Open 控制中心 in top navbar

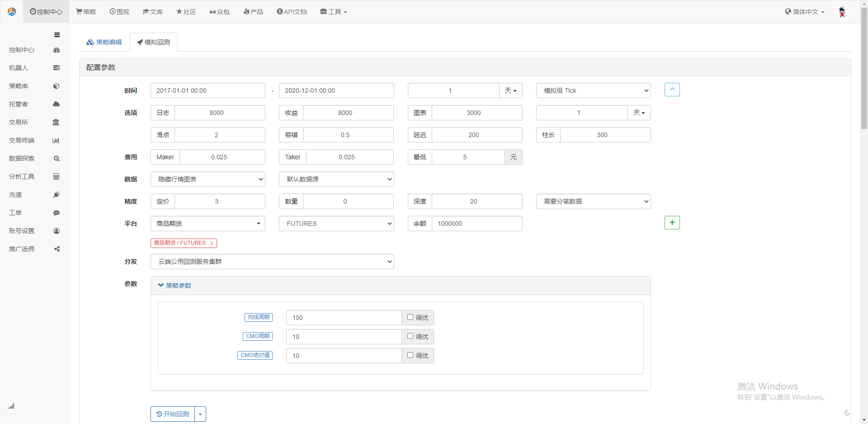[x=46, y=12]
